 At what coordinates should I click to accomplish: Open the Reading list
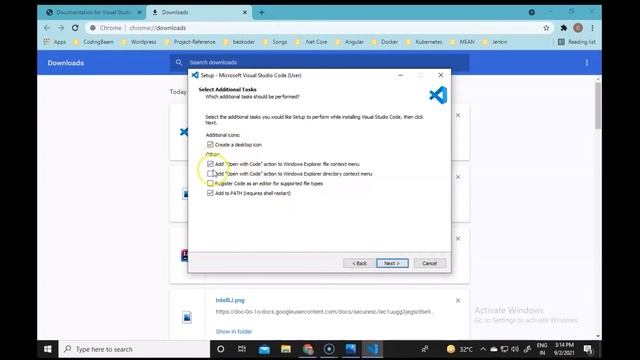tap(576, 42)
